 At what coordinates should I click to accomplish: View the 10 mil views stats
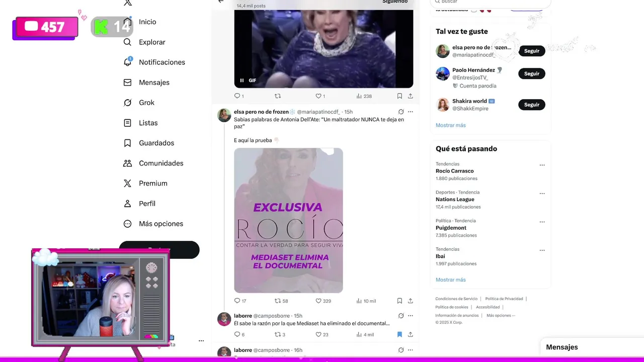click(366, 301)
